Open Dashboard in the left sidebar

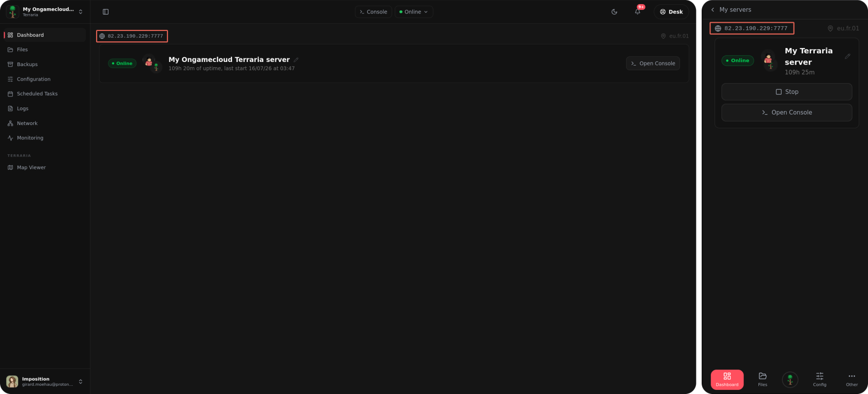click(44, 35)
